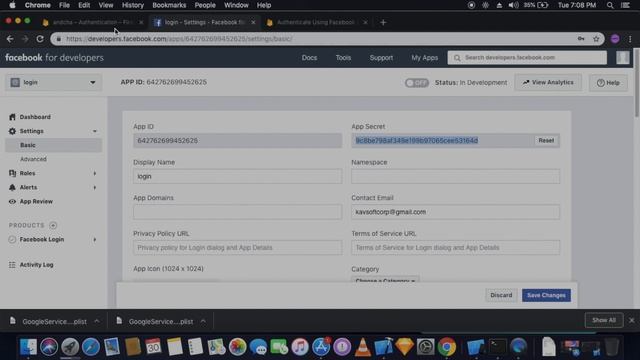
Task: Click Save Changes button
Action: pyautogui.click(x=546, y=295)
